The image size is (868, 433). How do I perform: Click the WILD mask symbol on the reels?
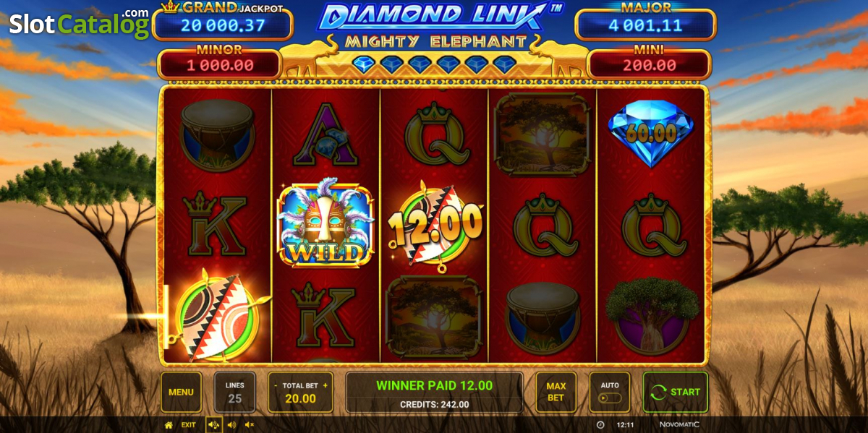click(x=325, y=224)
